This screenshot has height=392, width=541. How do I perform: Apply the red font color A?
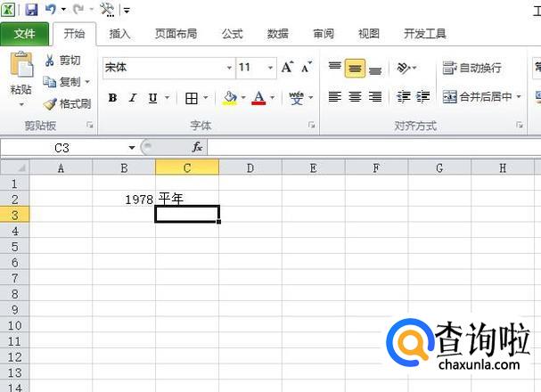pos(258,98)
